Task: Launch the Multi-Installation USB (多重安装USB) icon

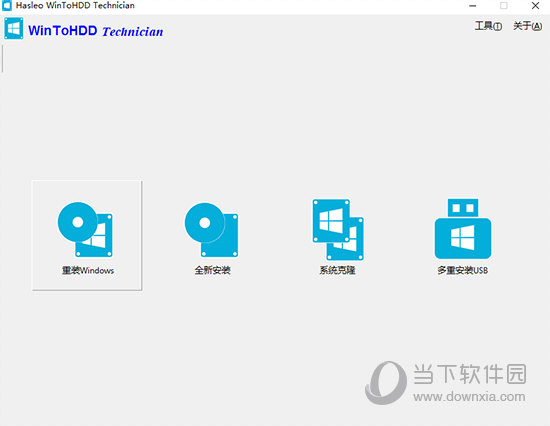Action: click(x=463, y=229)
